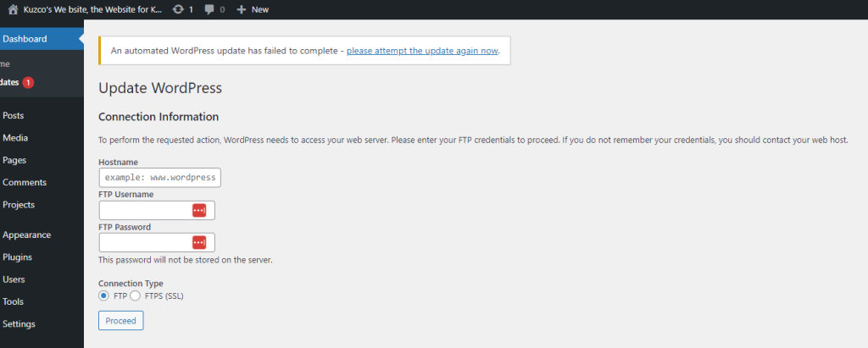Screen dimensions: 868x348
Task: Open the Dashboard menu item
Action: 42,39
